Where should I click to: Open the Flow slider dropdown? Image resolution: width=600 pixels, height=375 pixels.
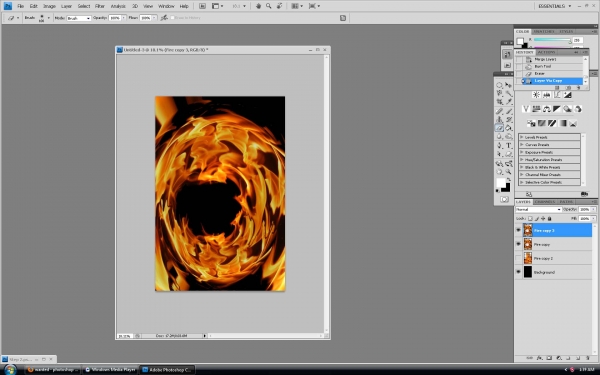154,18
